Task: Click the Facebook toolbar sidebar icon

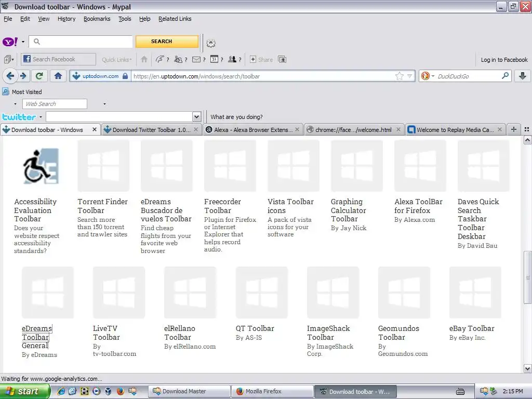Action: (8, 59)
